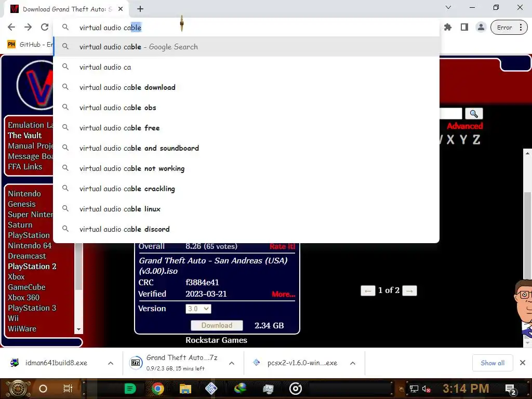
Task: Open Chrome from the taskbar
Action: [157, 389]
